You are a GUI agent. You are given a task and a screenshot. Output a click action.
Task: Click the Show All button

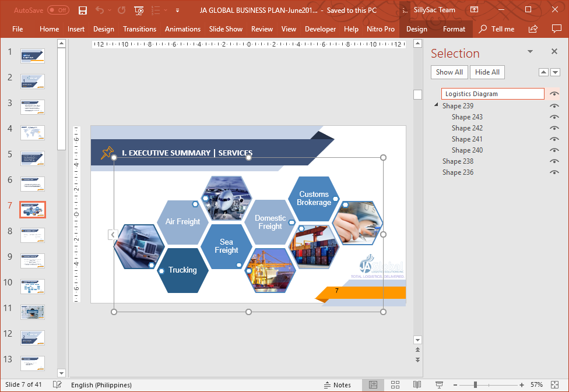point(449,72)
